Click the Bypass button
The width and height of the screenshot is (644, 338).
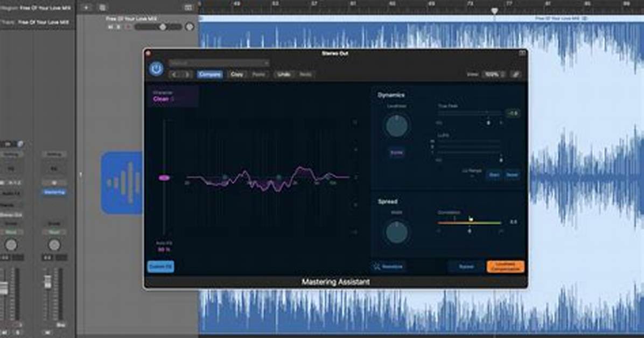tap(466, 267)
